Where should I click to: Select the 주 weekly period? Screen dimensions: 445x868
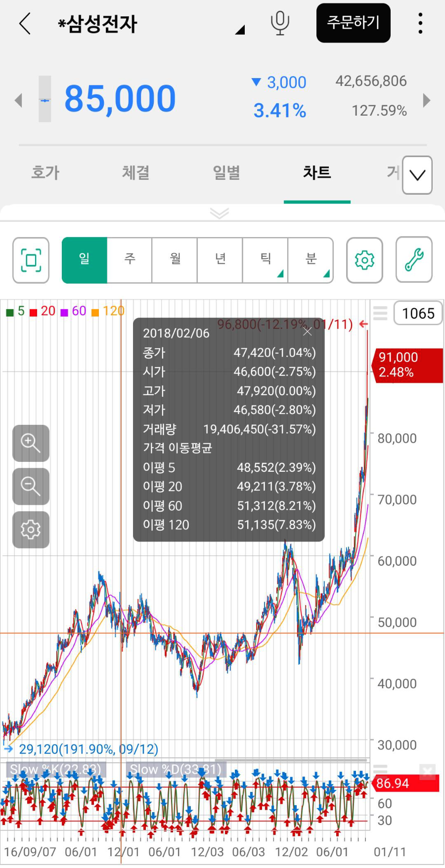coord(130,260)
